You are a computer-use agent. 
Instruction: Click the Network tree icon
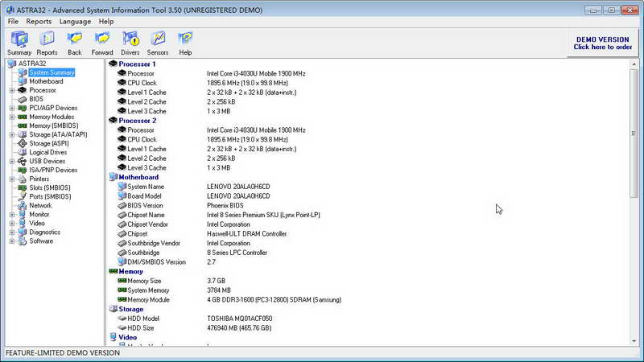pyautogui.click(x=23, y=205)
